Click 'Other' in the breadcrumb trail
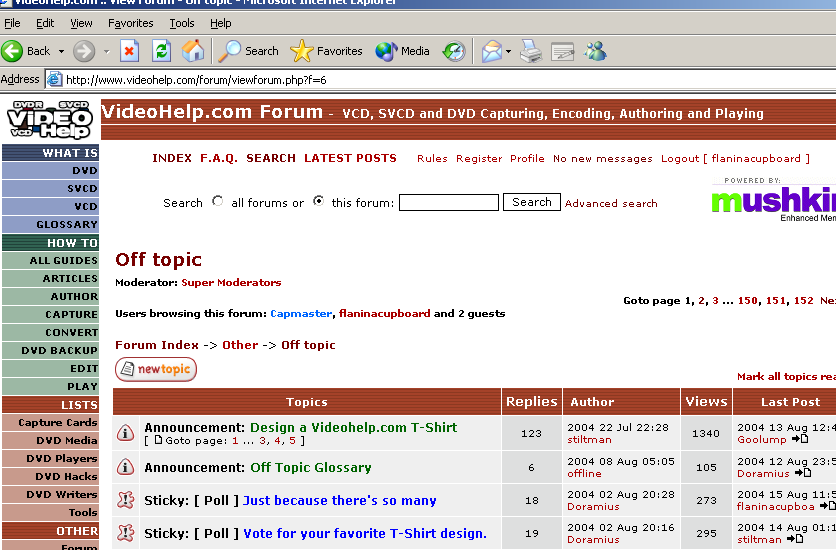 [240, 345]
